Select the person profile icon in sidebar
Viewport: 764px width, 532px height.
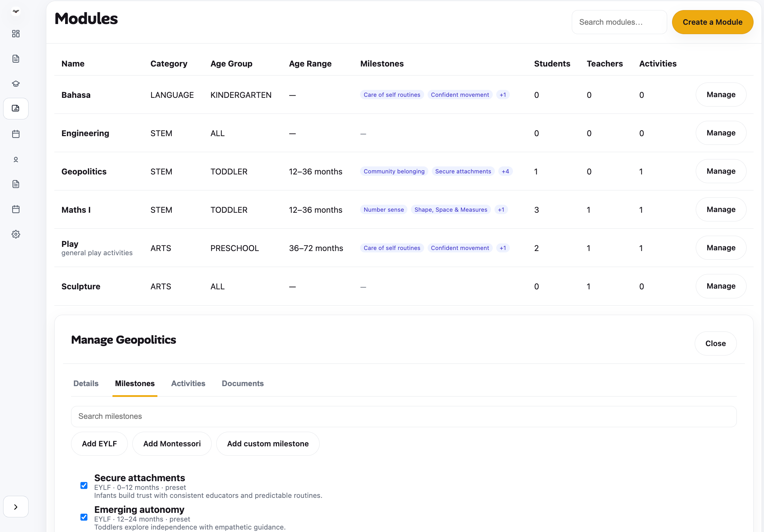tap(15, 159)
